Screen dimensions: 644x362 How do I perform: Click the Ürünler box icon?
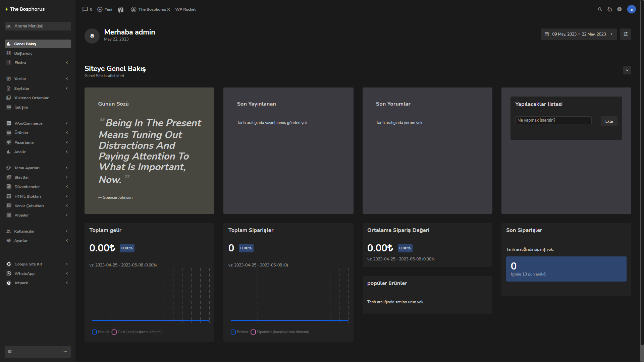[x=9, y=133]
